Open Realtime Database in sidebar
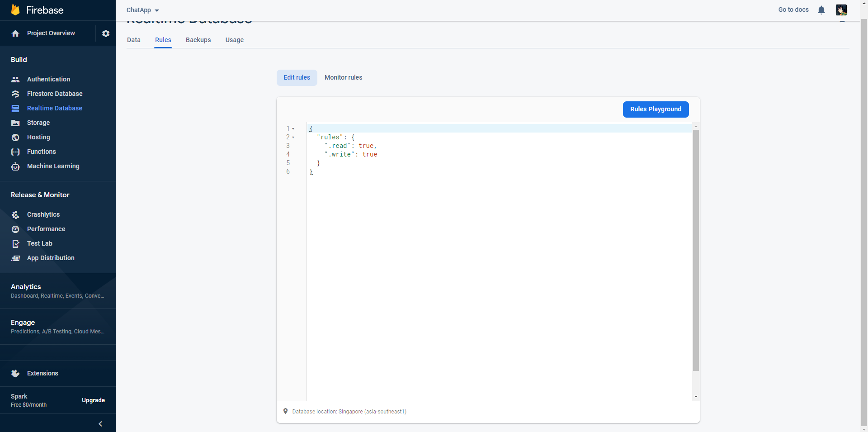 (55, 108)
